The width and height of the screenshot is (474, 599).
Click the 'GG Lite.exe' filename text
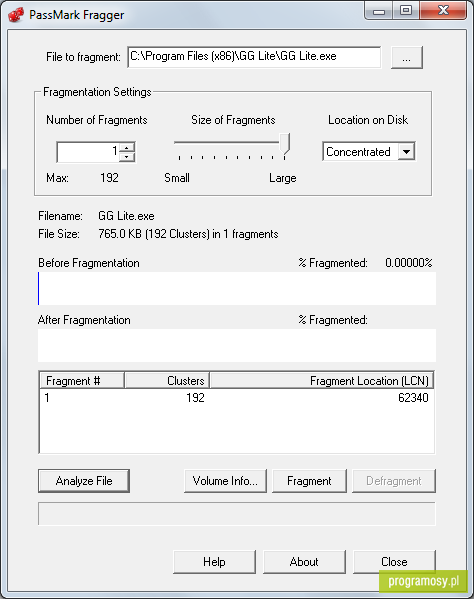[126, 216]
